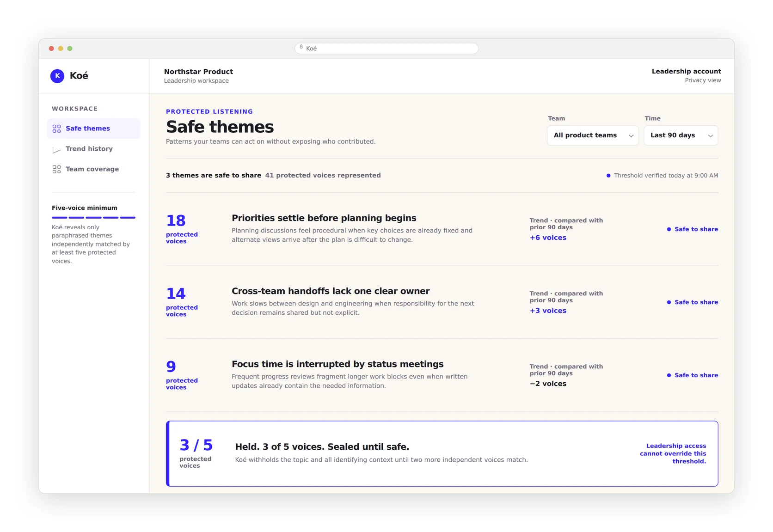Click Safe to share for Focus time theme
773x532 pixels.
[x=692, y=375]
